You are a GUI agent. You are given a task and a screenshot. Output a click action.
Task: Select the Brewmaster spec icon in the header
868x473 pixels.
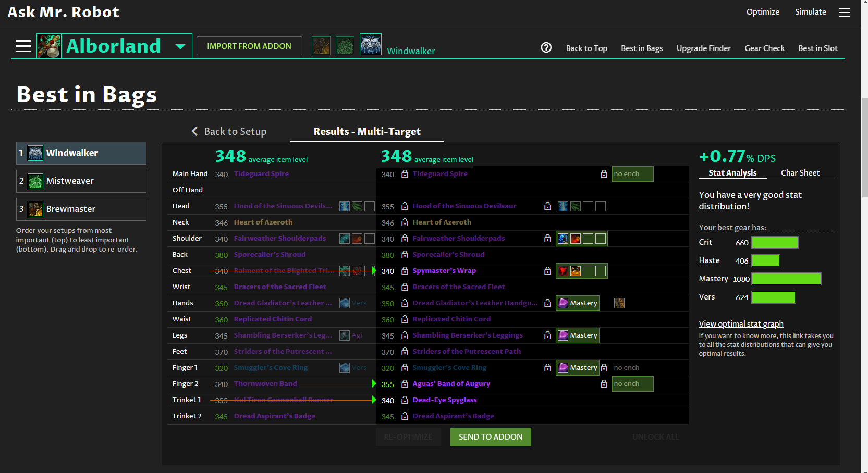(x=321, y=46)
